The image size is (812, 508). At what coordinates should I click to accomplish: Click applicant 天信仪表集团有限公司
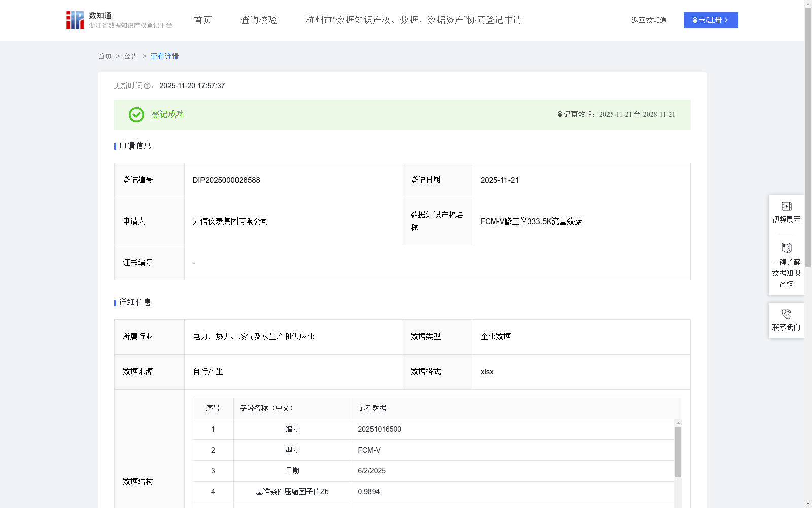click(x=230, y=221)
